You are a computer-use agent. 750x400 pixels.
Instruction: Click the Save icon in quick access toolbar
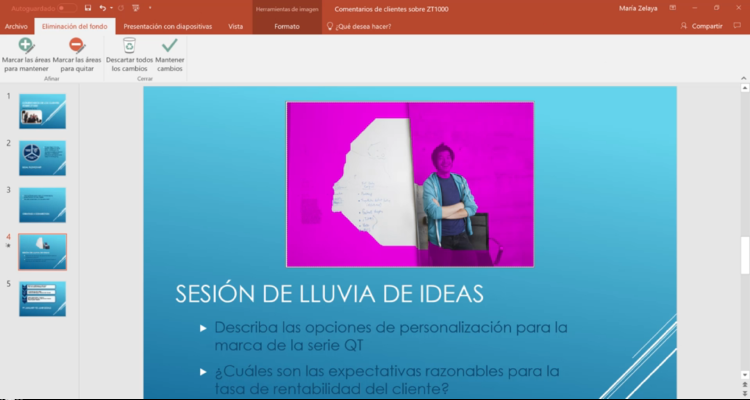click(x=88, y=8)
